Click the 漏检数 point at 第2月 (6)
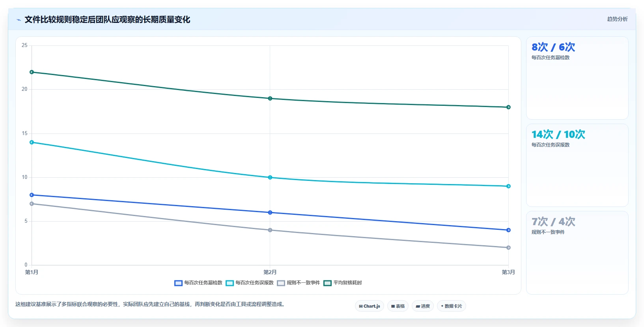This screenshot has height=327, width=644. click(270, 212)
